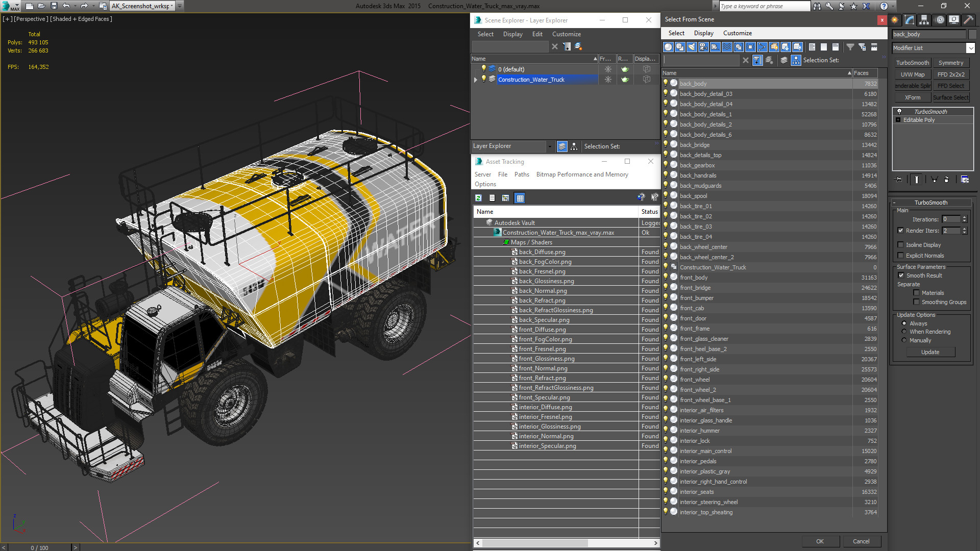Toggle the Display Helpers filter icon
The image size is (980, 551).
[x=715, y=47]
